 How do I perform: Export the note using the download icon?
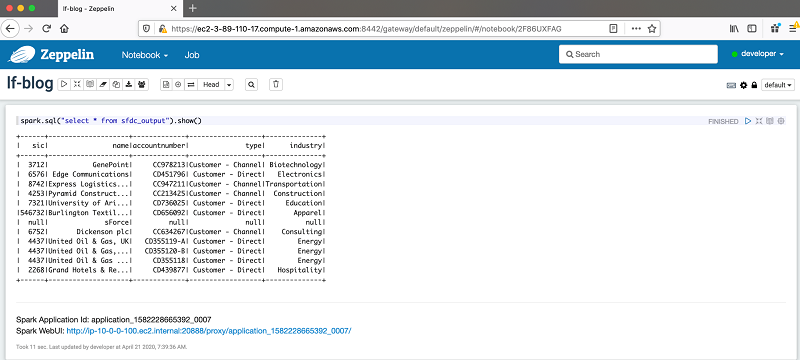click(x=129, y=85)
